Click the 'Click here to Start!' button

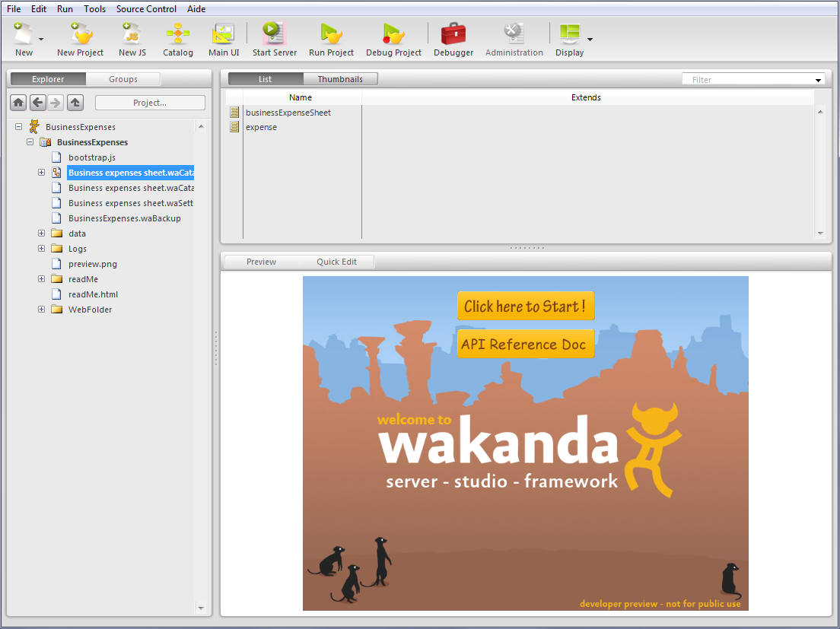click(x=525, y=307)
